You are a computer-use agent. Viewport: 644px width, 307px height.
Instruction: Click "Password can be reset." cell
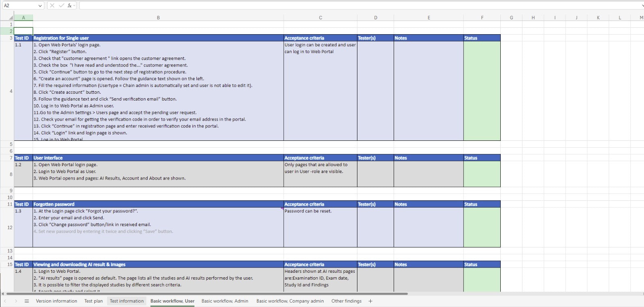pyautogui.click(x=320, y=227)
